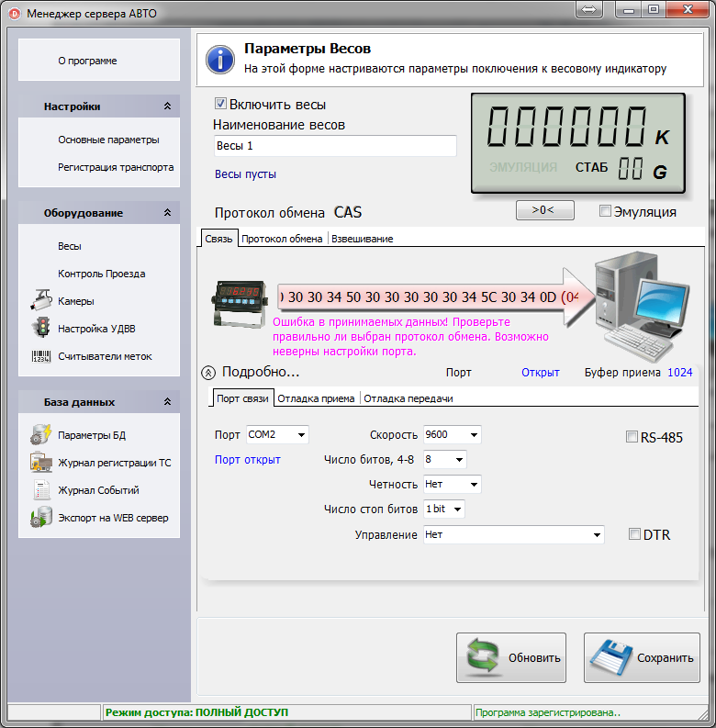The height and width of the screenshot is (728, 716).
Task: Enable the RS-485 checkbox
Action: (x=632, y=437)
